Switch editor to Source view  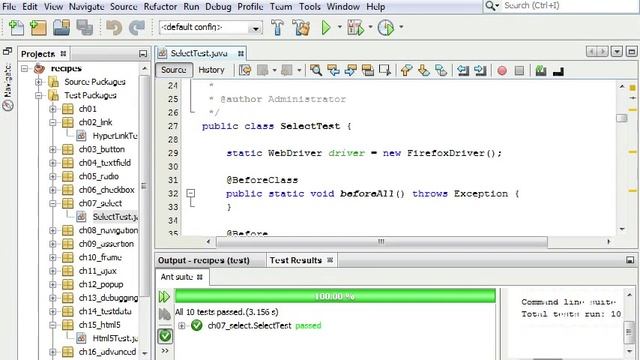[x=174, y=70]
